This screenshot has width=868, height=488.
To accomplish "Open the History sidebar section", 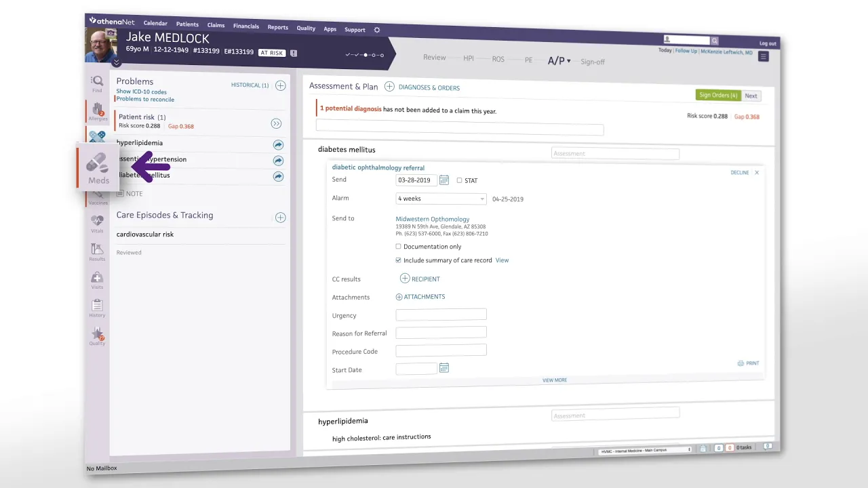I will pos(97,308).
